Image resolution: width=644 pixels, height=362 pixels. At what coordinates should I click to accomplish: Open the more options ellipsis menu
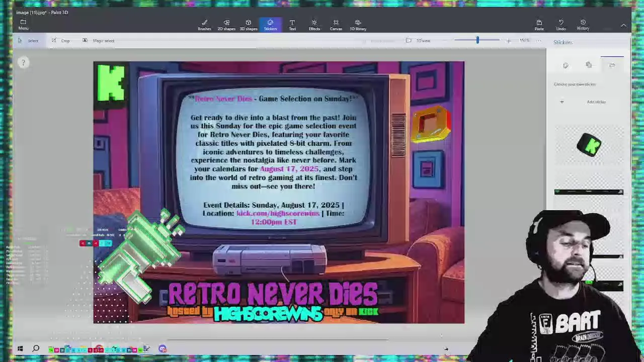point(539,41)
